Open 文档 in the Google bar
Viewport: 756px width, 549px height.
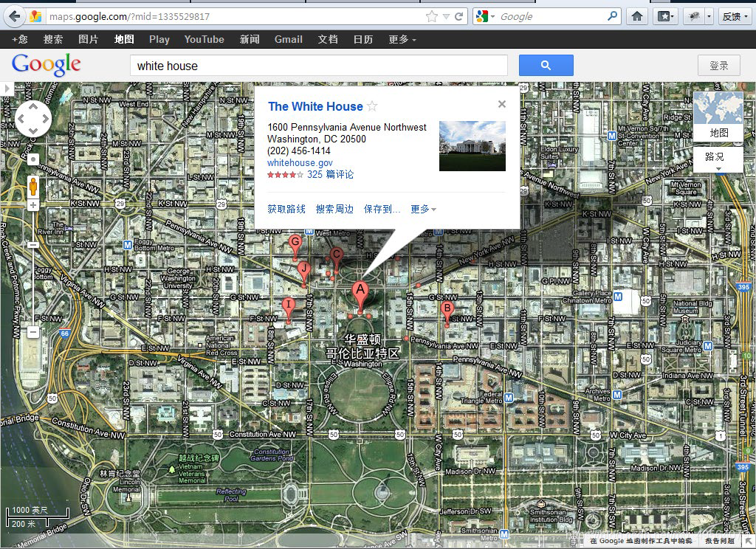[328, 40]
